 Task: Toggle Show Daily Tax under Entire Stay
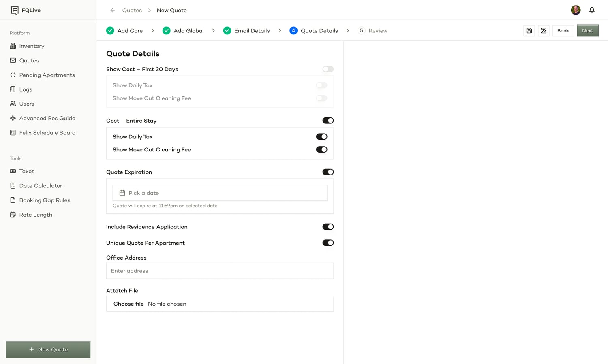coord(321,137)
